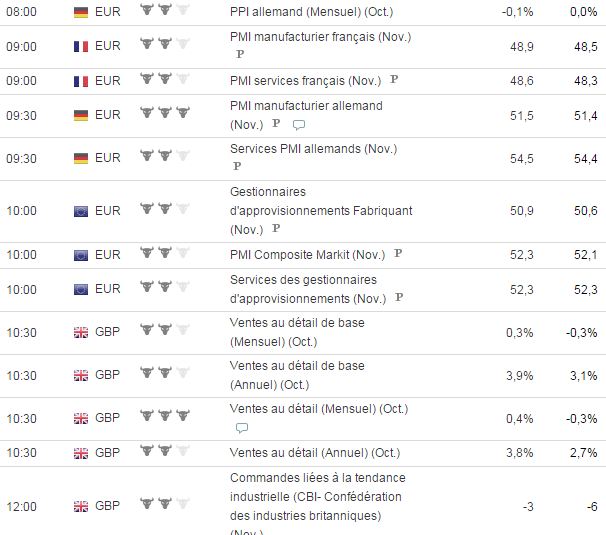Click UK flag in Ventes au détail (Annuel) row
Viewport: 606px width, 535px height.
point(81,452)
